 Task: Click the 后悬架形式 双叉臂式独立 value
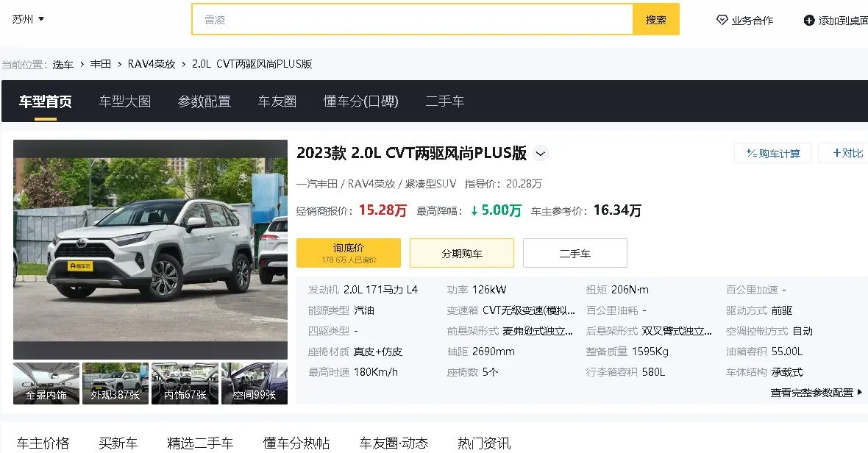677,331
